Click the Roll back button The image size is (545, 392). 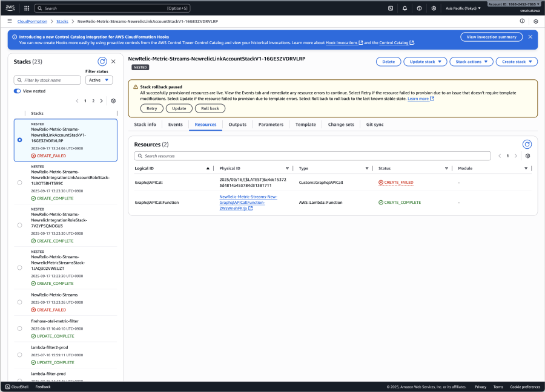[x=210, y=109]
